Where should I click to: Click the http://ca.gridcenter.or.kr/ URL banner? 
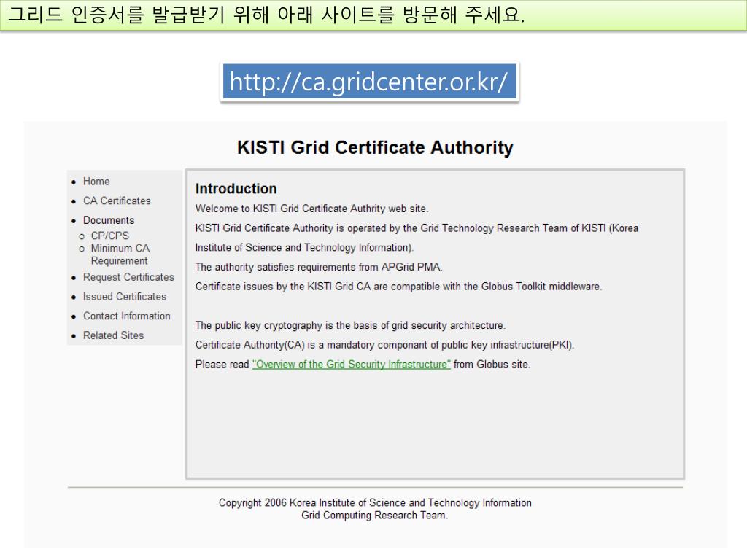point(370,82)
